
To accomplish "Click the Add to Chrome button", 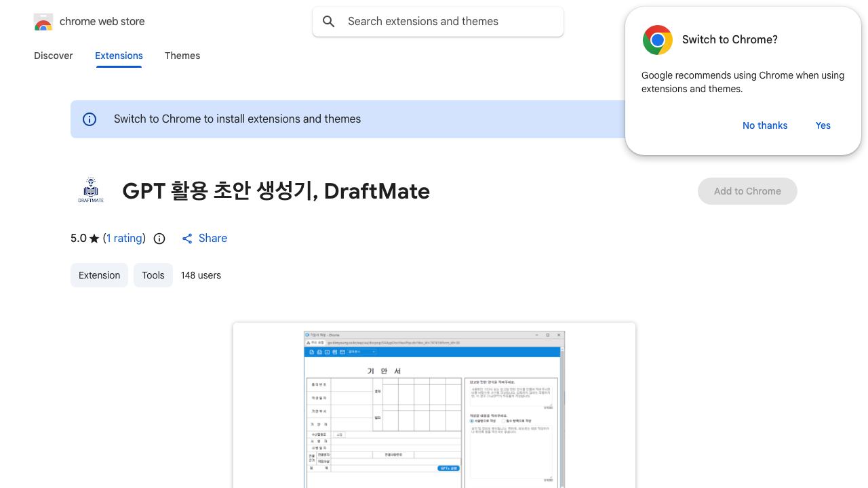I will tap(747, 191).
